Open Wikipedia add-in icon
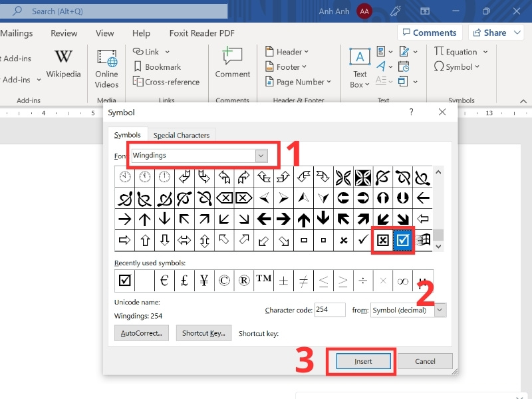The image size is (532, 399). tap(63, 57)
